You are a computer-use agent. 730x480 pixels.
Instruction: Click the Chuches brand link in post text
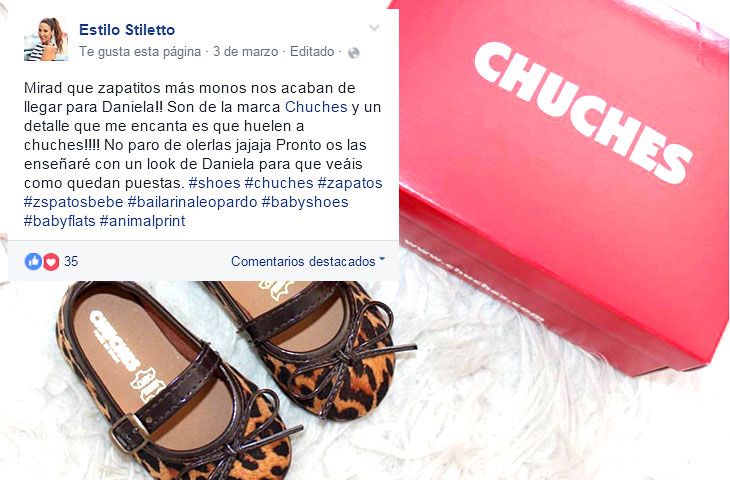click(316, 107)
